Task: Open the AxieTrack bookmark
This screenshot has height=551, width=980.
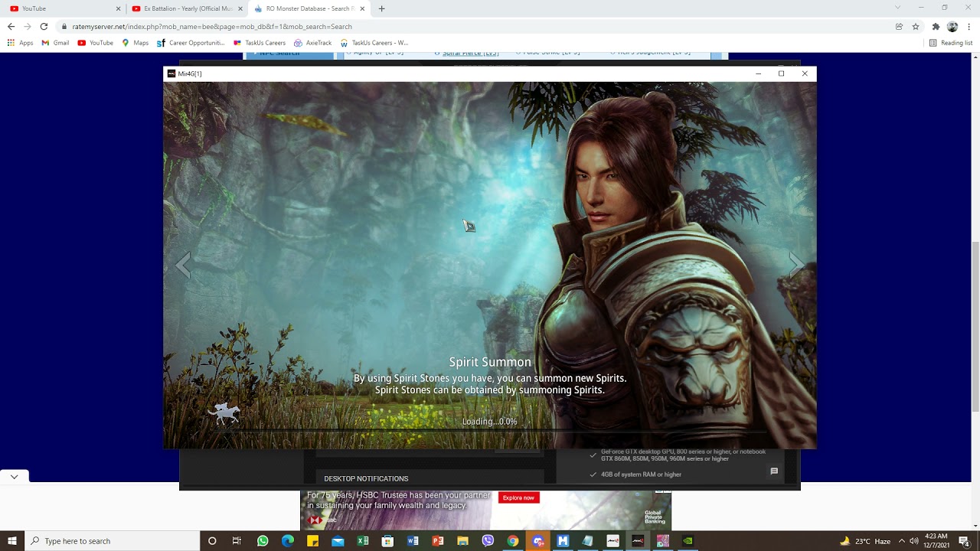Action: pos(312,43)
